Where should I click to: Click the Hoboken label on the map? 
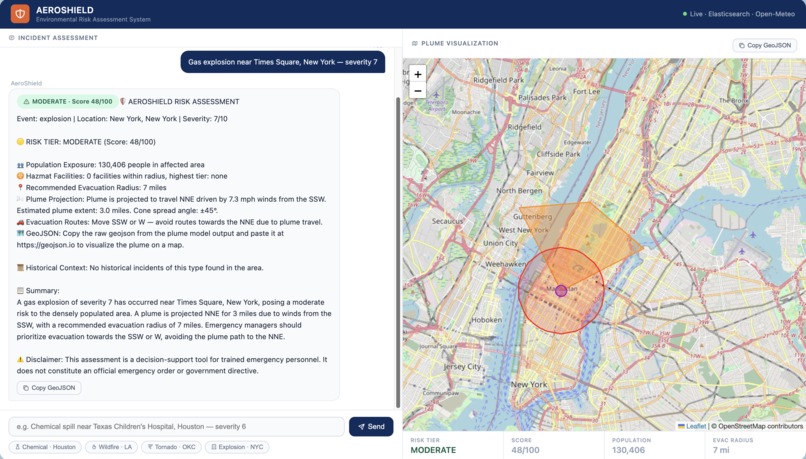pos(486,320)
